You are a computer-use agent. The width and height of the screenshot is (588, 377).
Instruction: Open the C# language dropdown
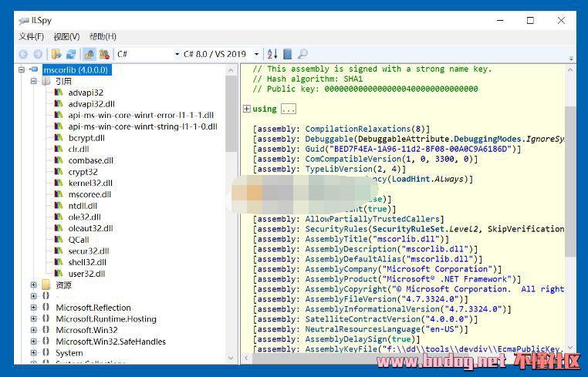point(147,54)
